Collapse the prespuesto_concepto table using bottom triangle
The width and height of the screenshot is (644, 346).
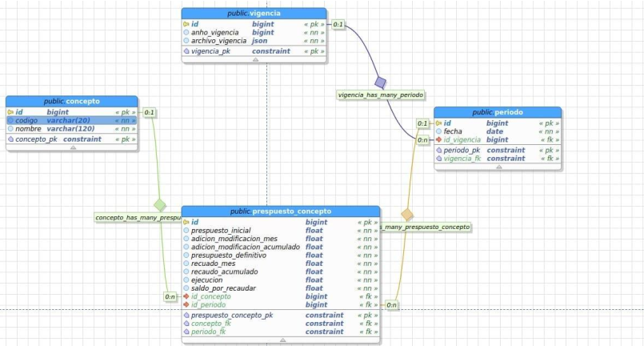(x=282, y=340)
